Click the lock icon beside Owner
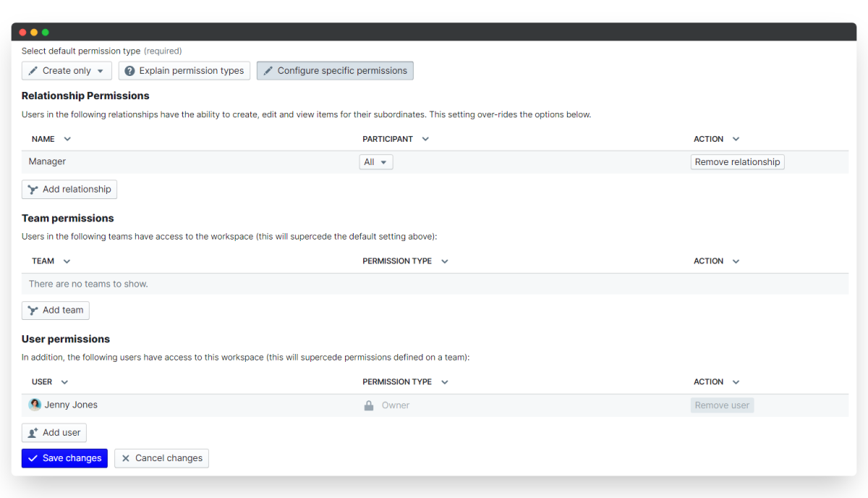This screenshot has height=498, width=868. tap(369, 405)
